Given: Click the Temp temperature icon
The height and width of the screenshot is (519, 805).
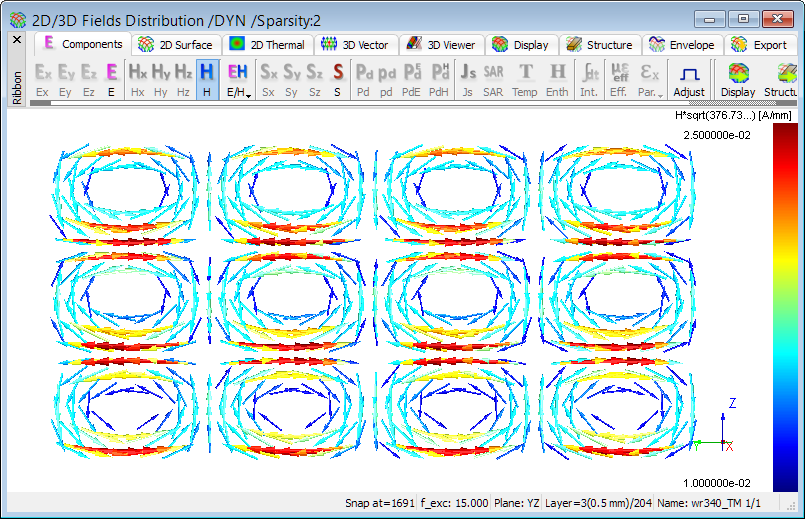Looking at the screenshot, I should pos(525,78).
